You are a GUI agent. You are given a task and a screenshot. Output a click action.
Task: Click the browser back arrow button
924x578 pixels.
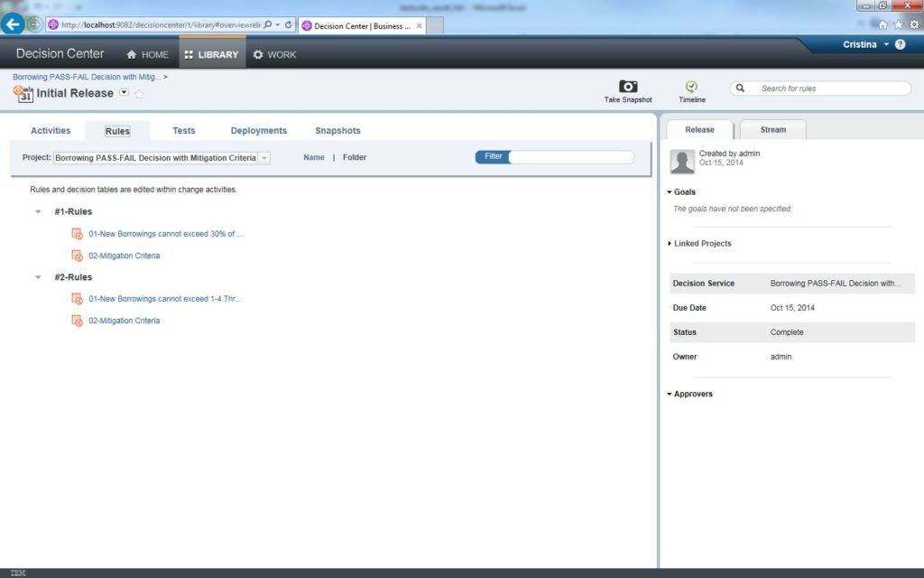click(x=13, y=25)
